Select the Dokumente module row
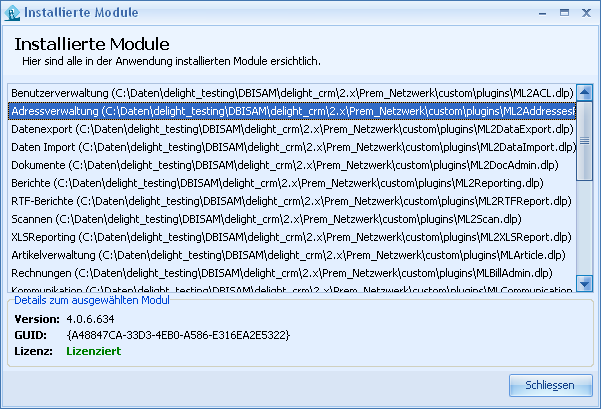 coord(292,165)
